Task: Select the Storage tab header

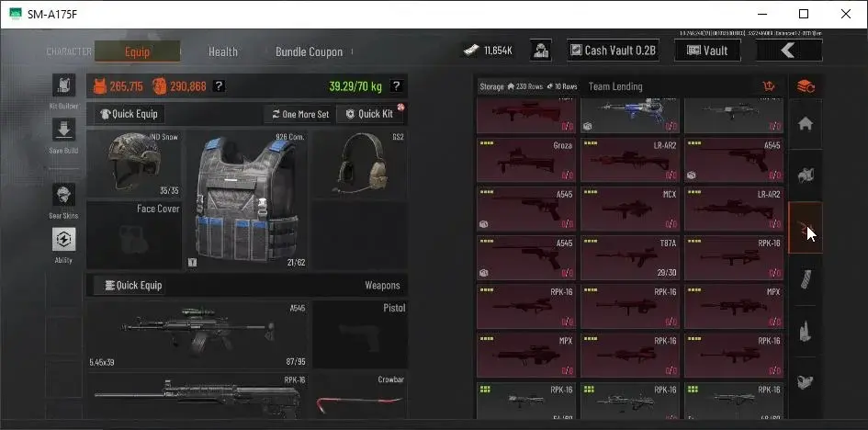Action: (x=491, y=87)
